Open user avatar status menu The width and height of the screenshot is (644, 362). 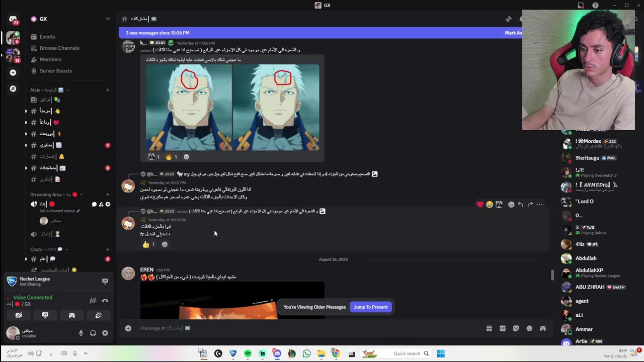(x=13, y=333)
